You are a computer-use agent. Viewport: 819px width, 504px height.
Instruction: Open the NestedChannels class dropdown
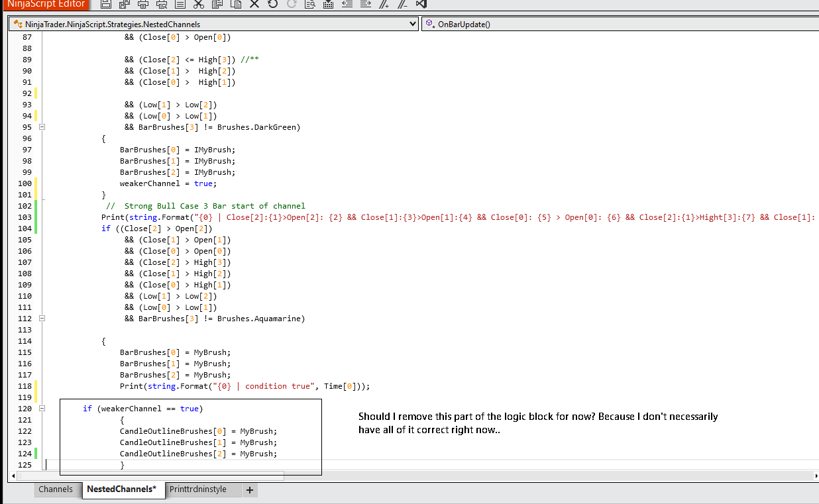coord(413,25)
